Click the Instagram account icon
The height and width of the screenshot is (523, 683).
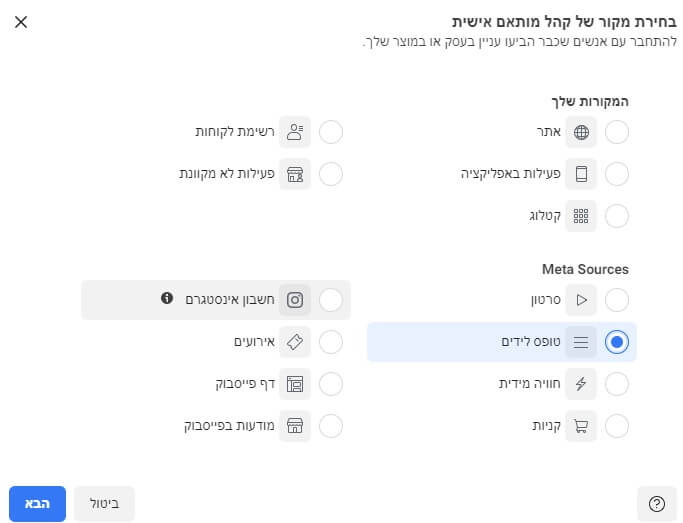pyautogui.click(x=295, y=299)
